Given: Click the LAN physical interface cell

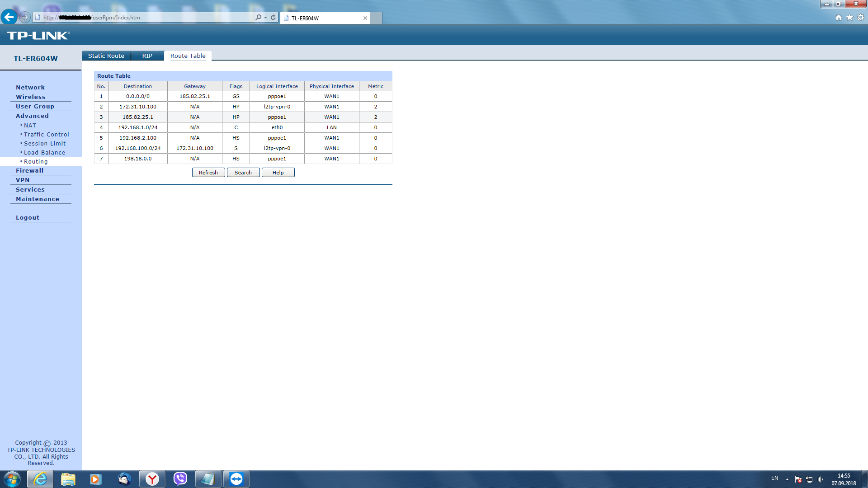Looking at the screenshot, I should pos(332,127).
